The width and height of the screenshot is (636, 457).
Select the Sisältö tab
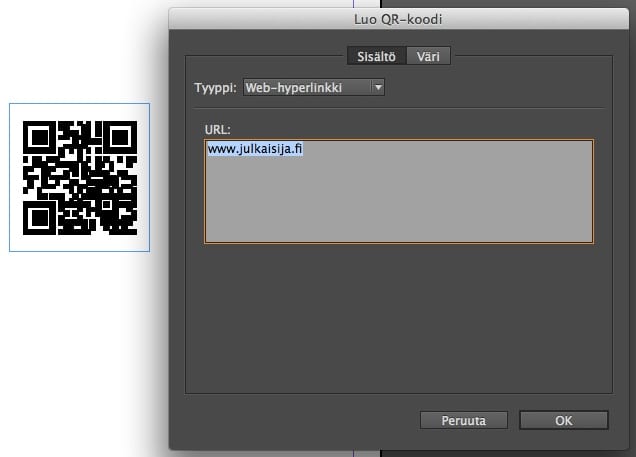(x=376, y=56)
